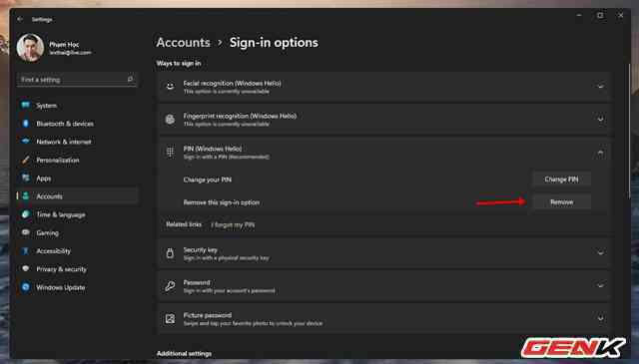Click the Security key icon
Viewport: 639px width, 364px height.
[x=170, y=253]
